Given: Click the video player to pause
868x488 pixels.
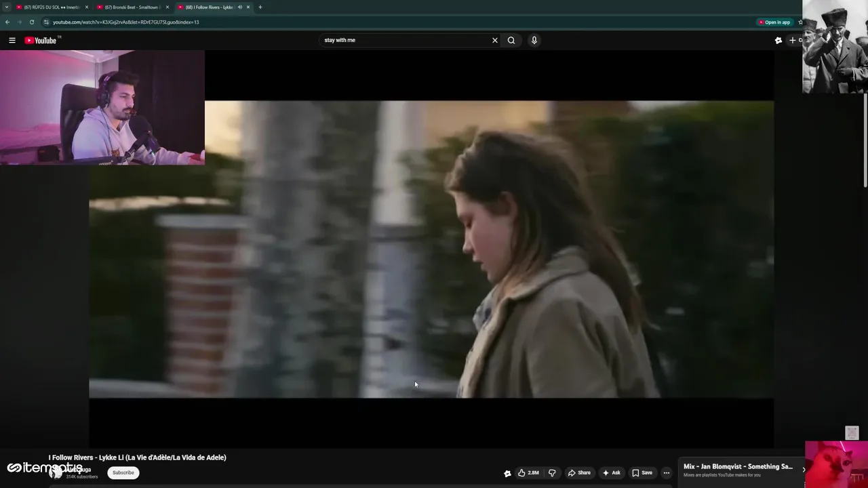Looking at the screenshot, I should point(431,249).
